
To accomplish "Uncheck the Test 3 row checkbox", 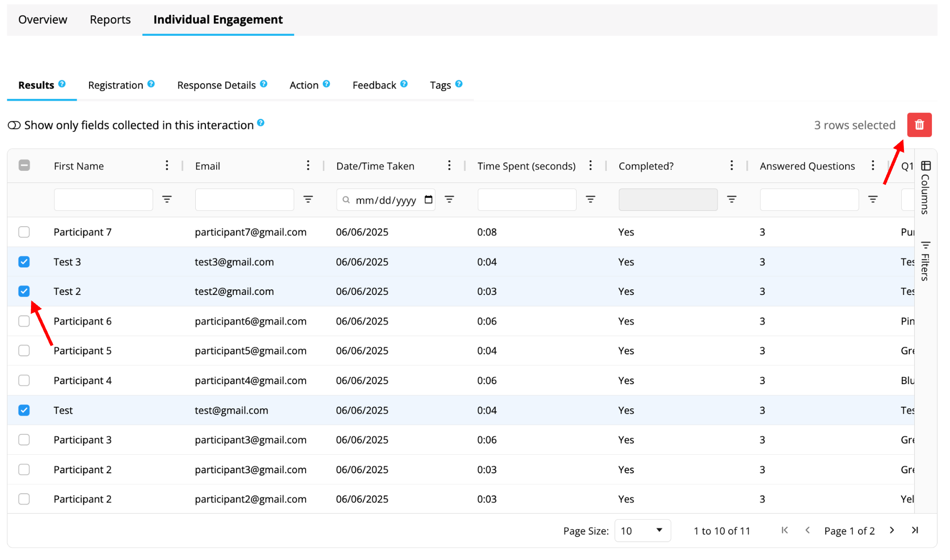I will point(24,262).
